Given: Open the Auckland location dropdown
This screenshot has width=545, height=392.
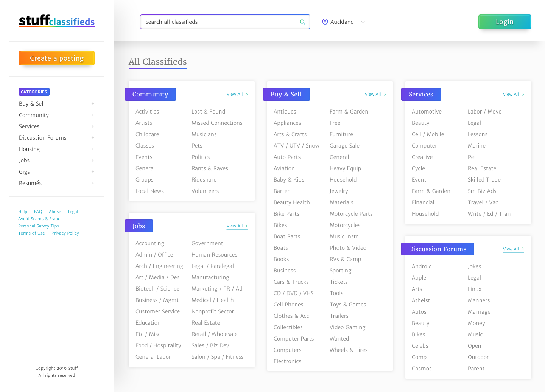Looking at the screenshot, I should 344,22.
